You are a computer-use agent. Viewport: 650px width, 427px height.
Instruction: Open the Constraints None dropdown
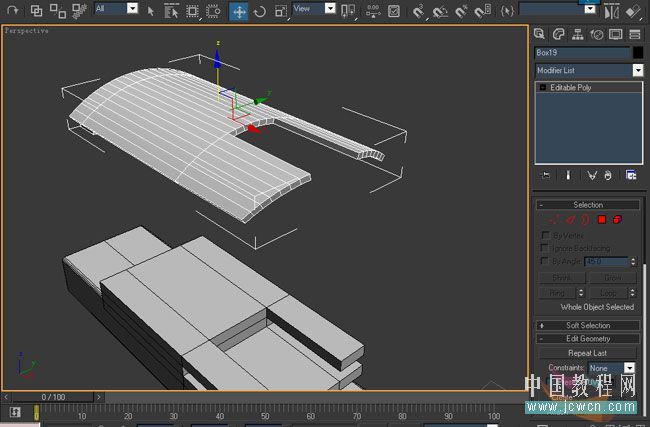(x=629, y=368)
